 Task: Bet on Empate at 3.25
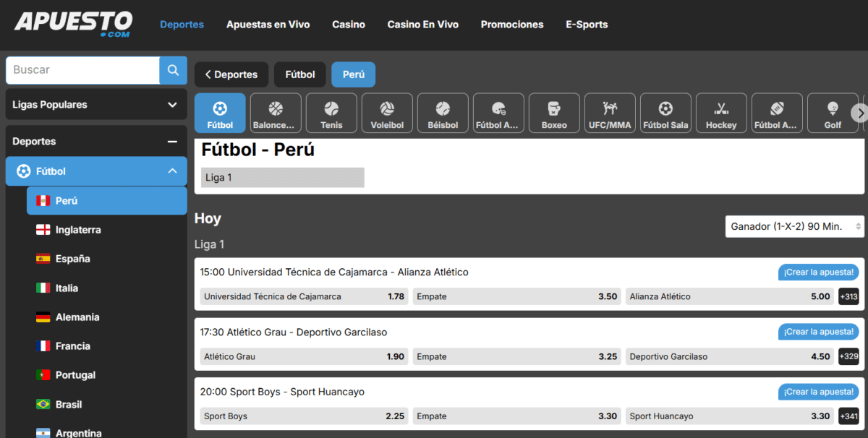click(x=517, y=356)
